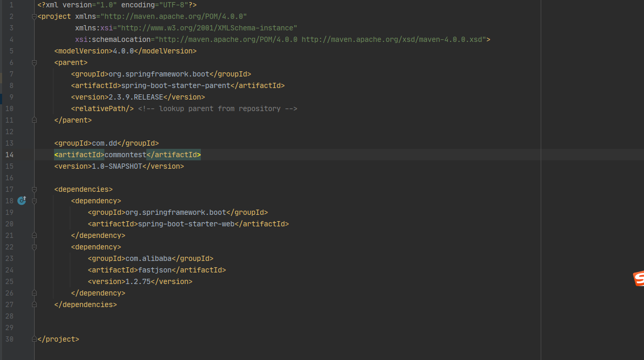Click the 1.0-SNAPSHOT version text
Viewport: 644px width, 360px height.
(117, 166)
